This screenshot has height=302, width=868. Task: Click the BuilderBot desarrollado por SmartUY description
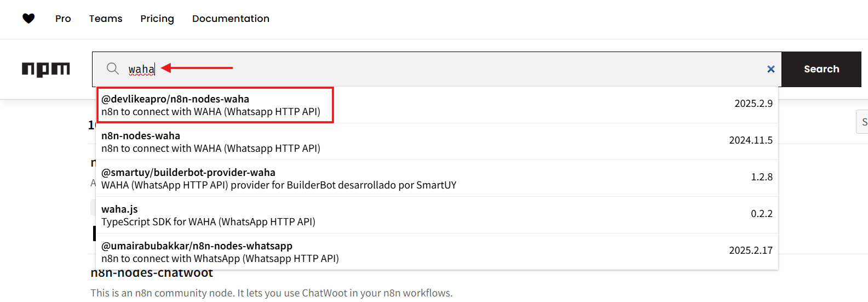(279, 185)
